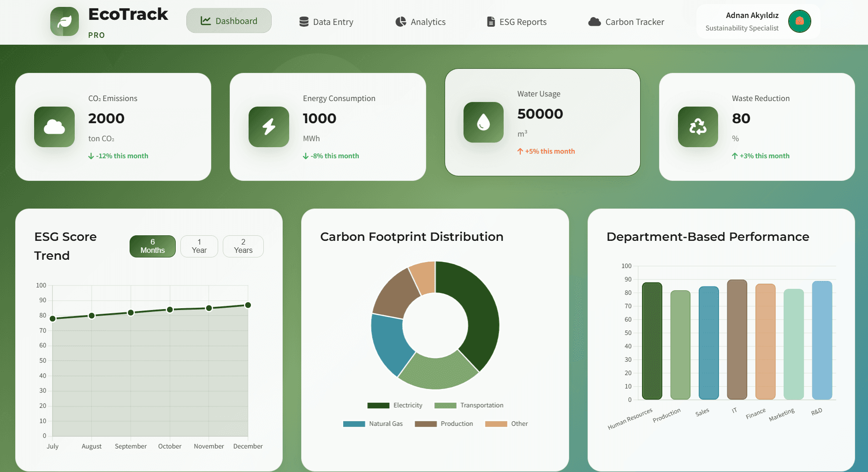This screenshot has height=472, width=868.
Task: Click the EcoTrack leaf logo
Action: [x=65, y=21]
